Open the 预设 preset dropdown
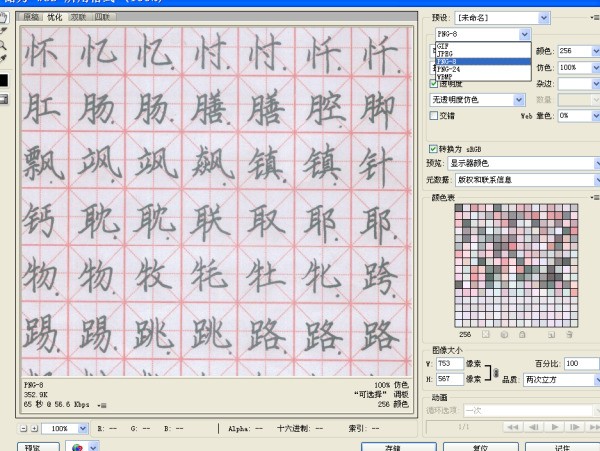 543,18
